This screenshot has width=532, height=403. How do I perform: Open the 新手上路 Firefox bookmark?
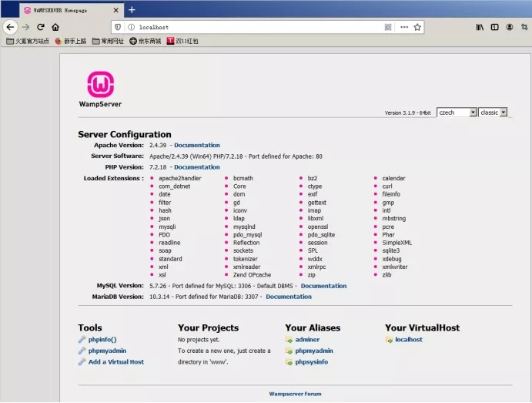[71, 41]
